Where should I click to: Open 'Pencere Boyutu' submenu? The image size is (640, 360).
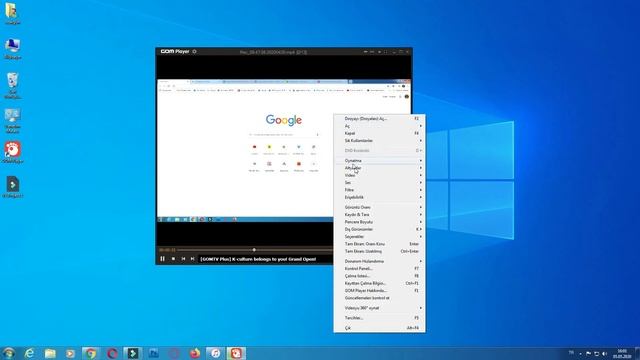tap(380, 222)
